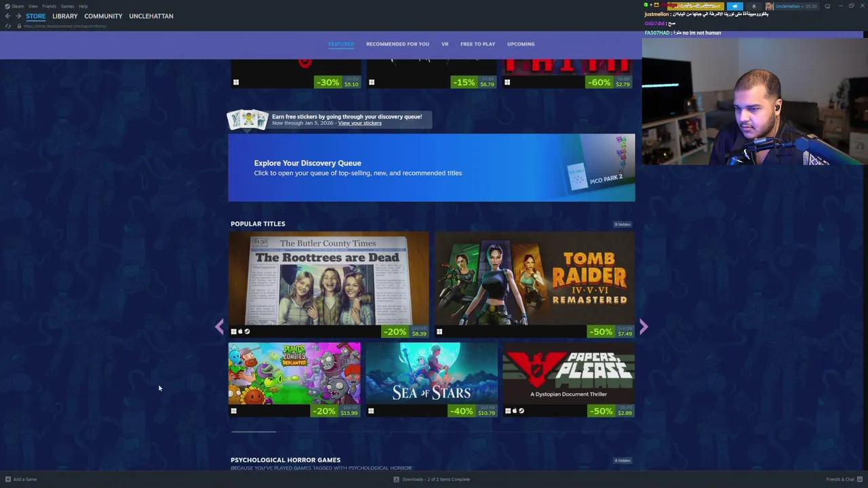868x488 pixels.
Task: Open the Friends menu
Action: [x=49, y=6]
